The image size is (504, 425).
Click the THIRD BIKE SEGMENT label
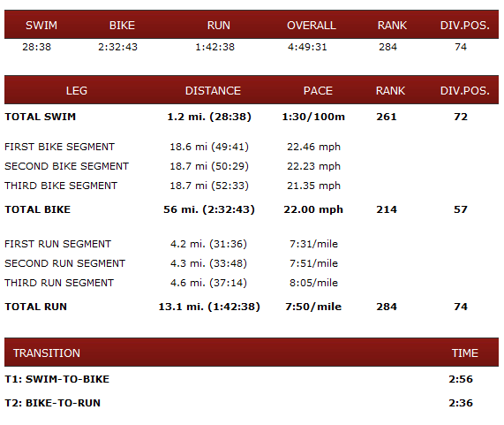pyautogui.click(x=61, y=186)
